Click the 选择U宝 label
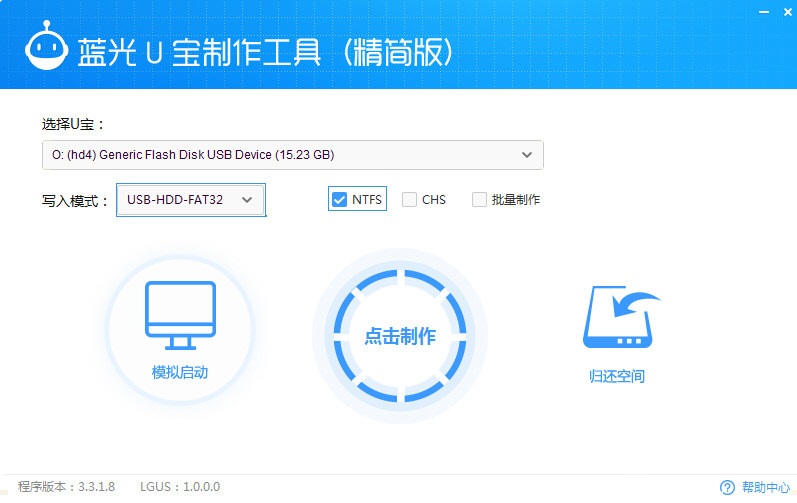The image size is (797, 503). (x=73, y=124)
